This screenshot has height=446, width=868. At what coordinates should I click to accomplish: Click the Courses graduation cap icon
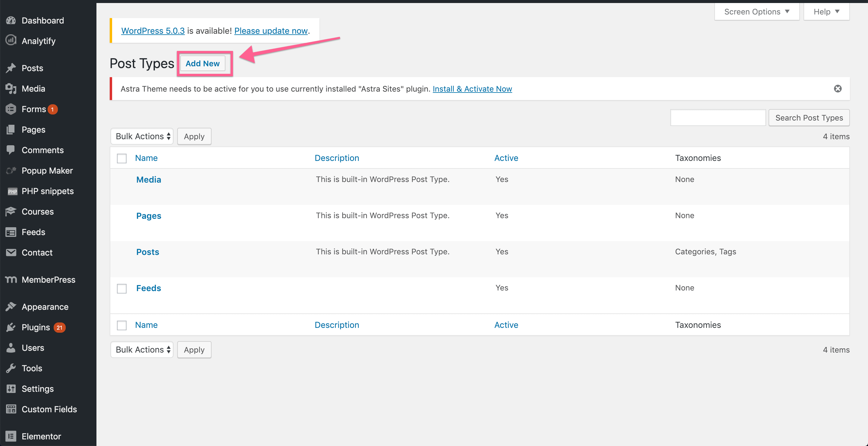pos(11,212)
